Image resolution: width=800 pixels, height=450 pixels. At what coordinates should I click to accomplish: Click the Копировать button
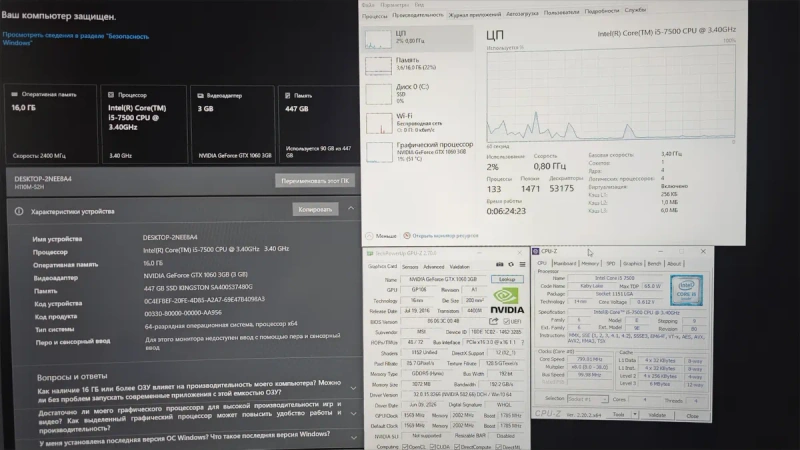[315, 209]
